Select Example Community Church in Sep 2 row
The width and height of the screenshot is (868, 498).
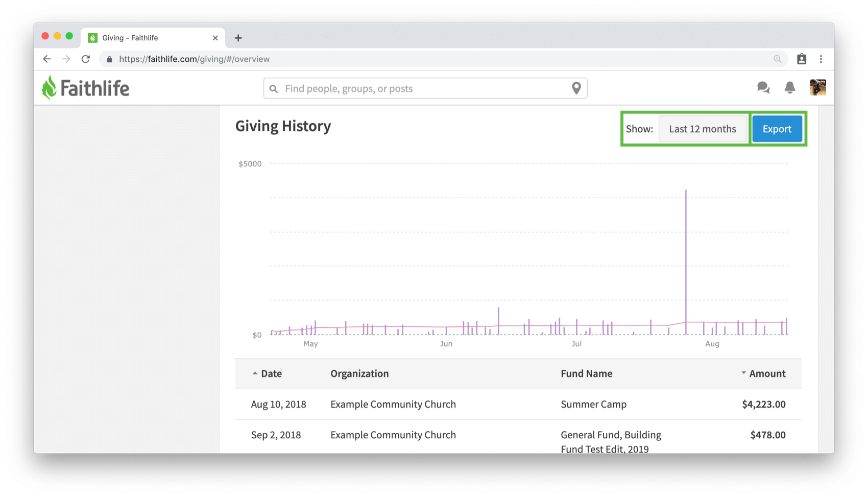point(393,435)
